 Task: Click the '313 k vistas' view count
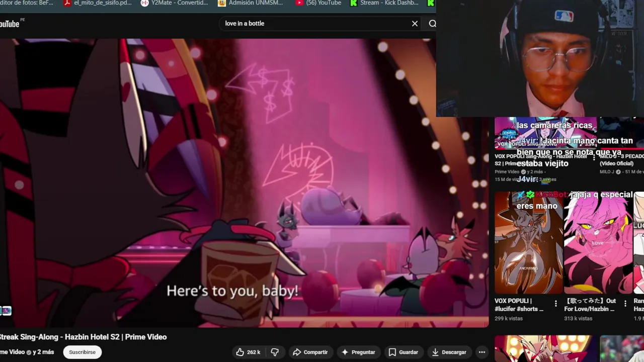(579, 319)
